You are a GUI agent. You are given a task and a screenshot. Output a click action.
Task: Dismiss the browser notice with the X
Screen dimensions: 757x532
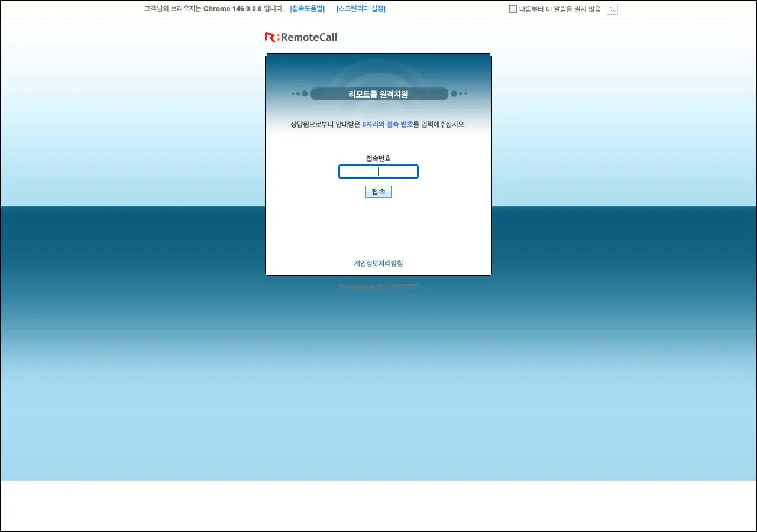(x=612, y=9)
